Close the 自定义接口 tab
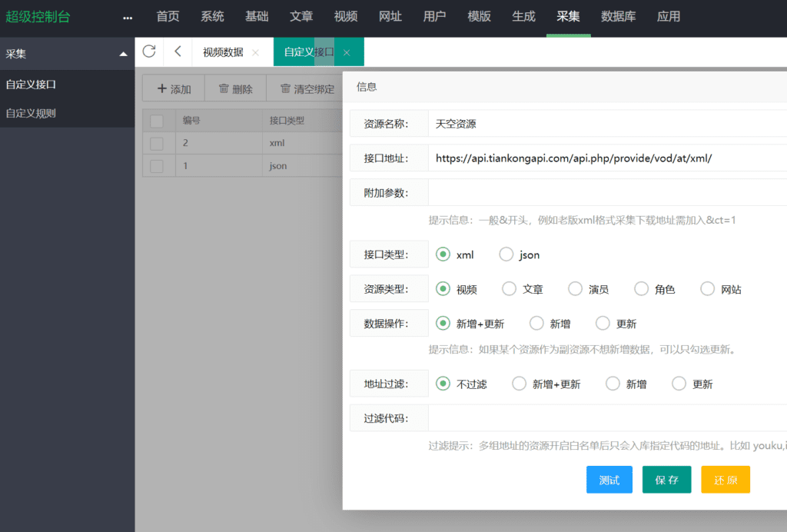787x532 pixels. tap(347, 52)
